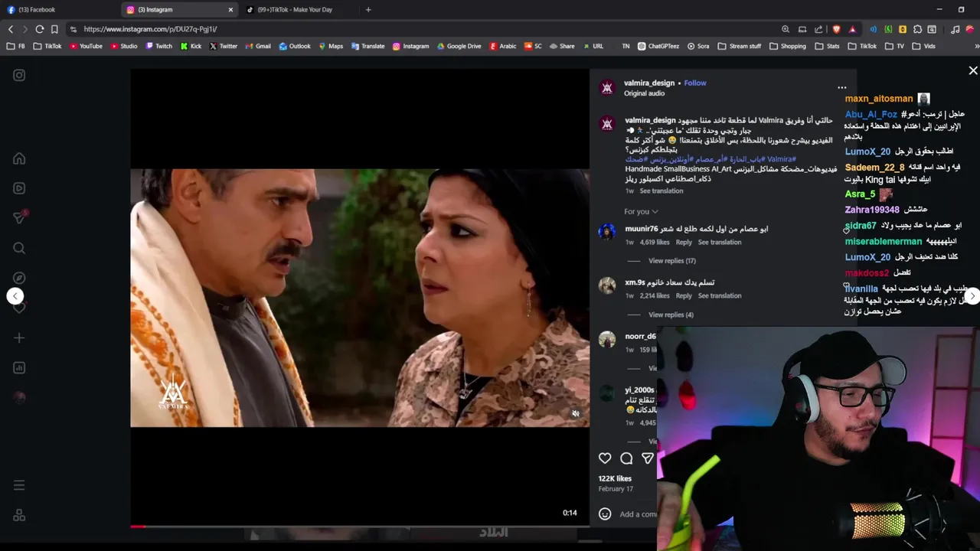Expand View replies (4)
Image resolution: width=980 pixels, height=551 pixels.
(671, 315)
